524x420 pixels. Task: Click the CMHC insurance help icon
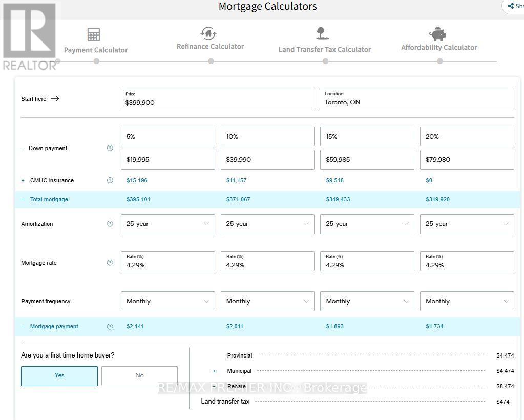pos(110,180)
